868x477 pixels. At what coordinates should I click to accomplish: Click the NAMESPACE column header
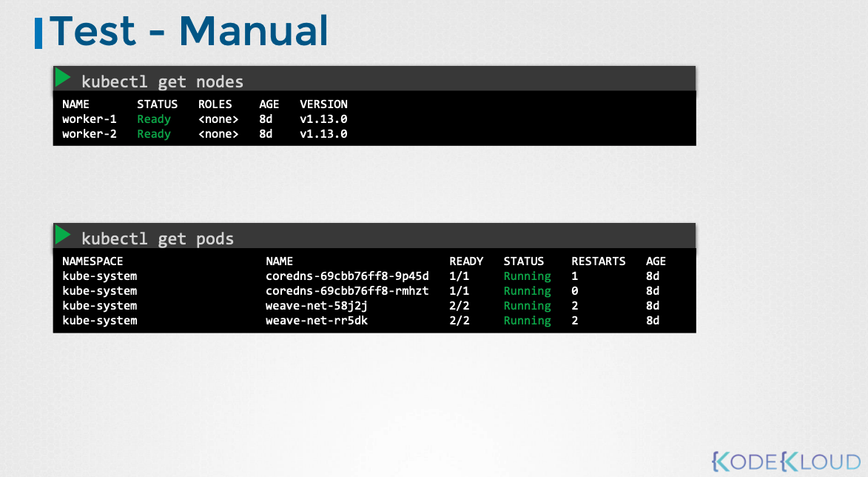[x=92, y=261]
